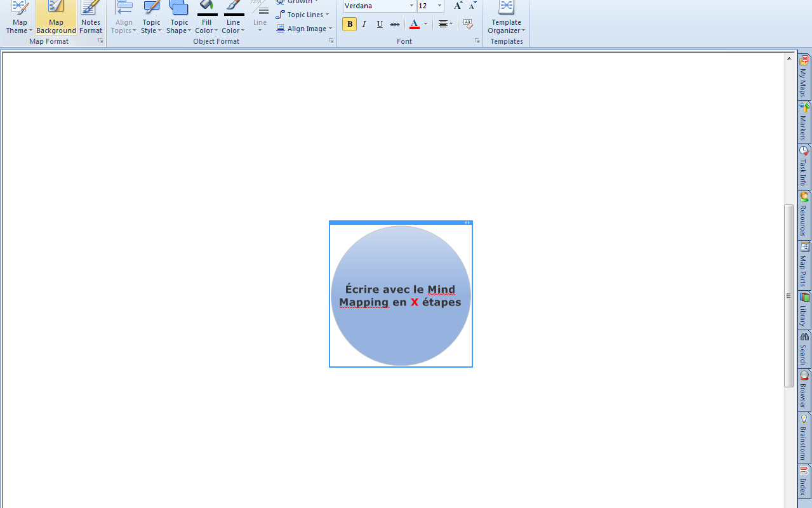This screenshot has width=812, height=508.
Task: Click the grow font size icon
Action: click(458, 6)
